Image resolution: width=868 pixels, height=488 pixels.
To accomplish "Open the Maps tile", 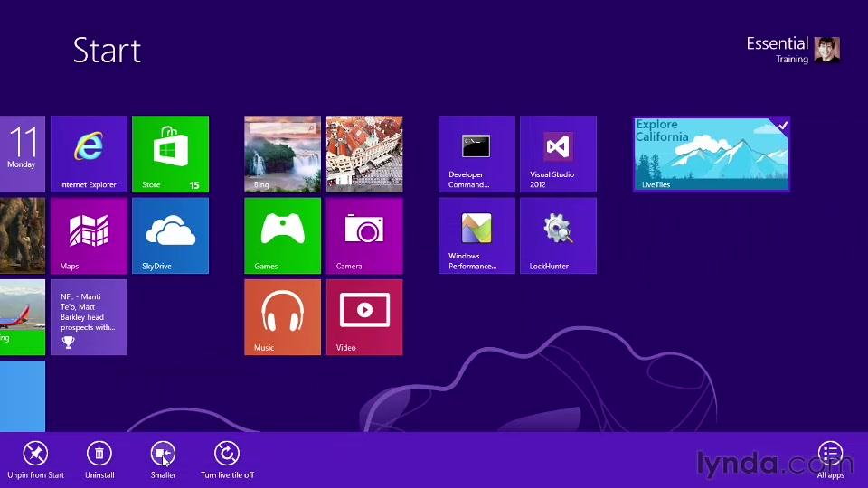I will [x=89, y=236].
